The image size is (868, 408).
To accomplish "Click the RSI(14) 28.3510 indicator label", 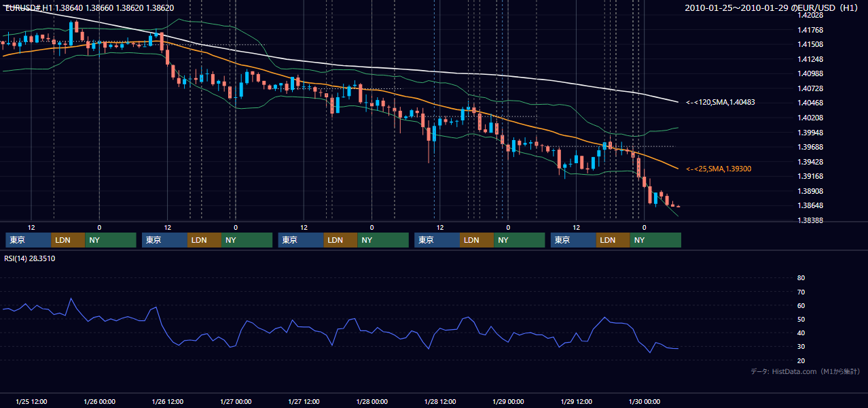I will point(30,258).
